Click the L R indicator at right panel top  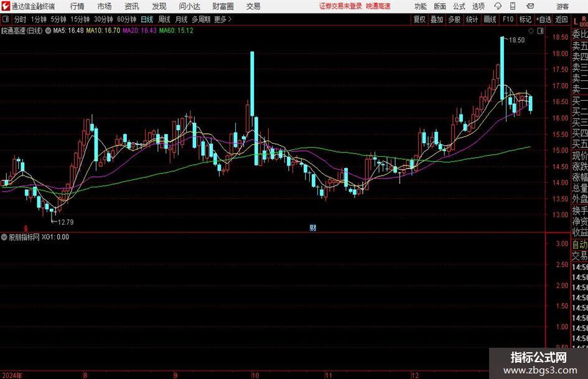pyautogui.click(x=580, y=21)
